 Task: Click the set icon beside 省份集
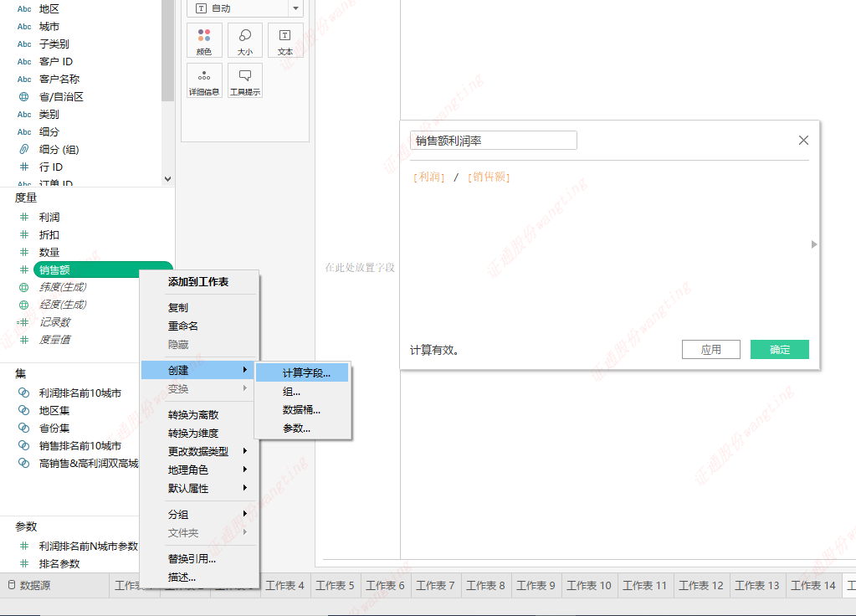click(24, 428)
